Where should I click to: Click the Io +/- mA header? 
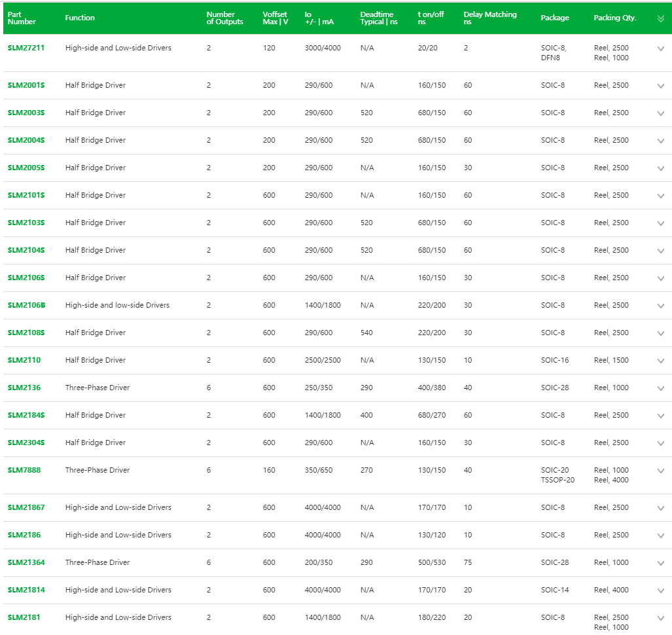(x=319, y=18)
